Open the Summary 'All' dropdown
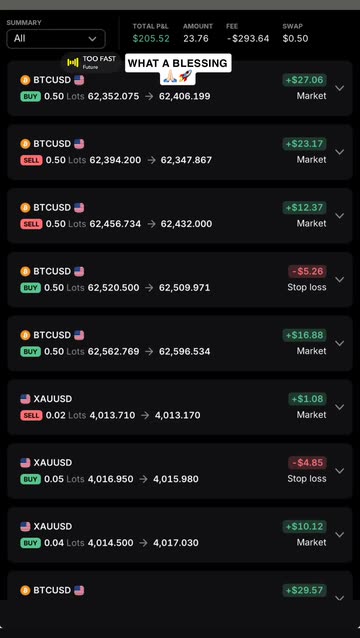The image size is (360, 638). pos(56,39)
